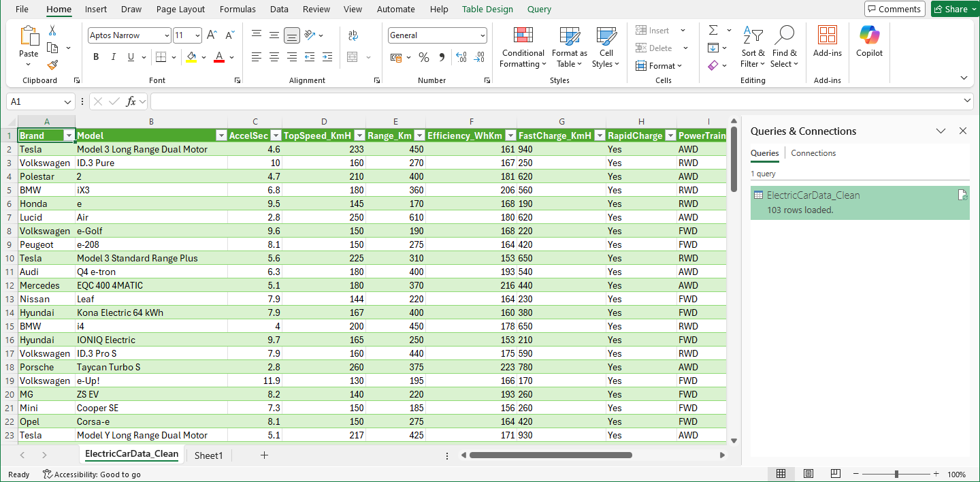Image resolution: width=980 pixels, height=482 pixels.
Task: Open the Comments pane button
Action: point(894,9)
